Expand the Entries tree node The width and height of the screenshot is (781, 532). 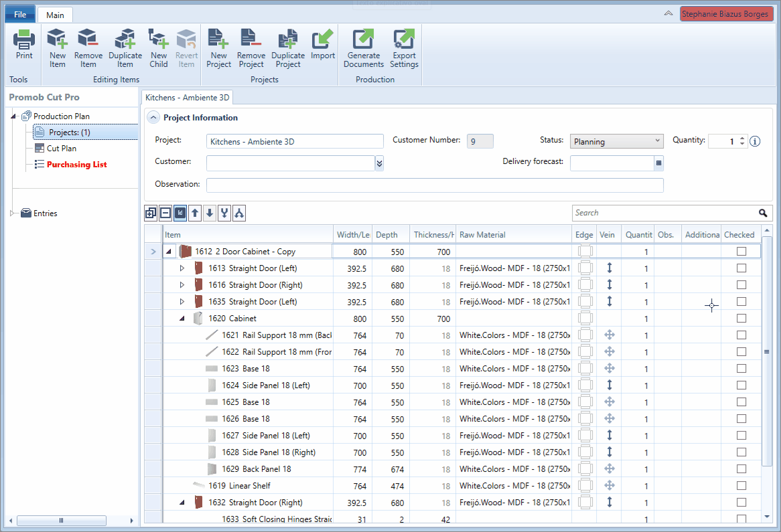tap(13, 213)
